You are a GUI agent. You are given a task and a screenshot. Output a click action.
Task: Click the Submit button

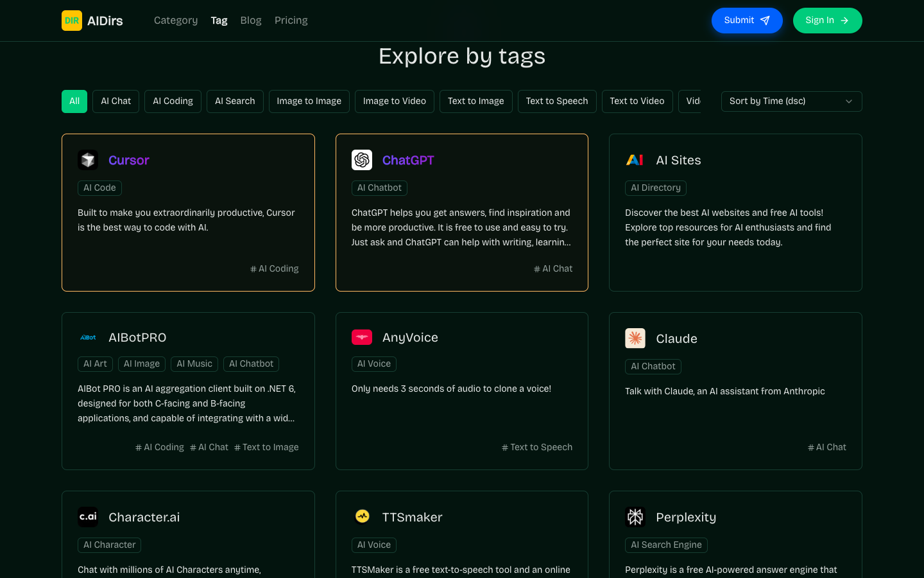(747, 21)
